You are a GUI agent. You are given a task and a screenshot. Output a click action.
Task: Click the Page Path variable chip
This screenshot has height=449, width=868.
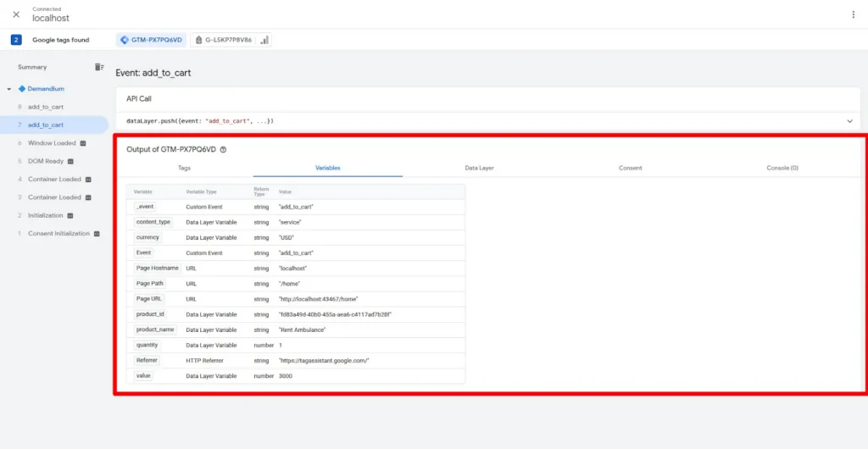pos(150,283)
